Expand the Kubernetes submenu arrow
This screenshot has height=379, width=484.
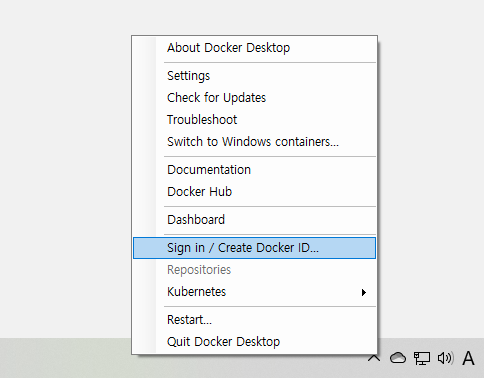tap(364, 292)
